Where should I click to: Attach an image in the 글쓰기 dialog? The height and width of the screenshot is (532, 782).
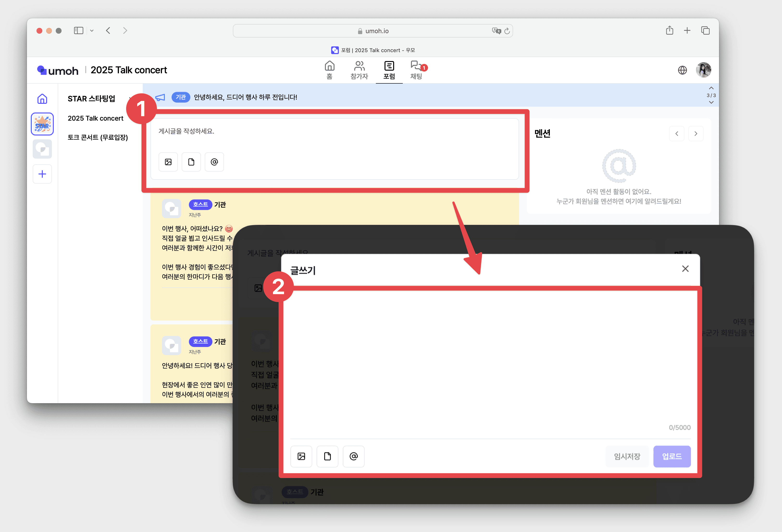click(301, 456)
